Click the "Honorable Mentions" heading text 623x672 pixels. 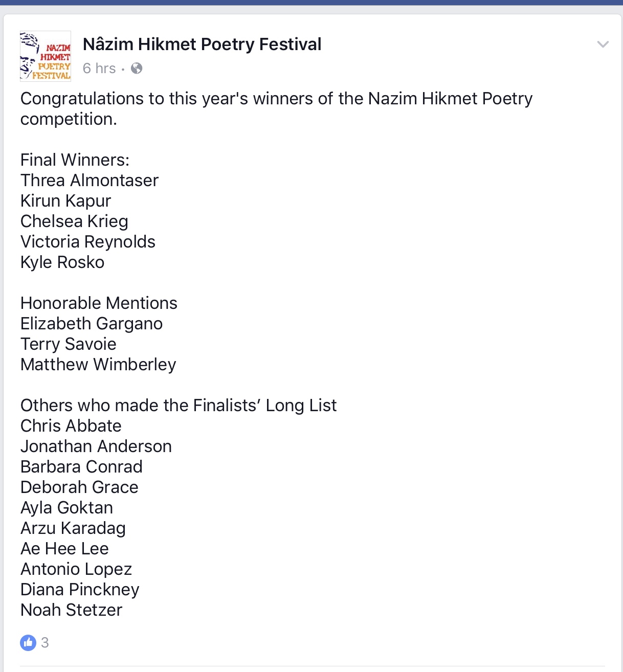click(99, 303)
